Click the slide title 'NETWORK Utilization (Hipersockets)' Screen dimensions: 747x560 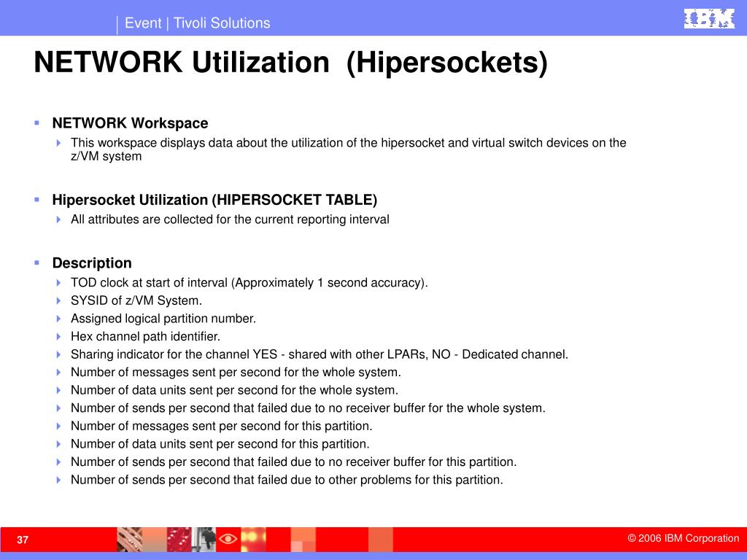(x=291, y=63)
